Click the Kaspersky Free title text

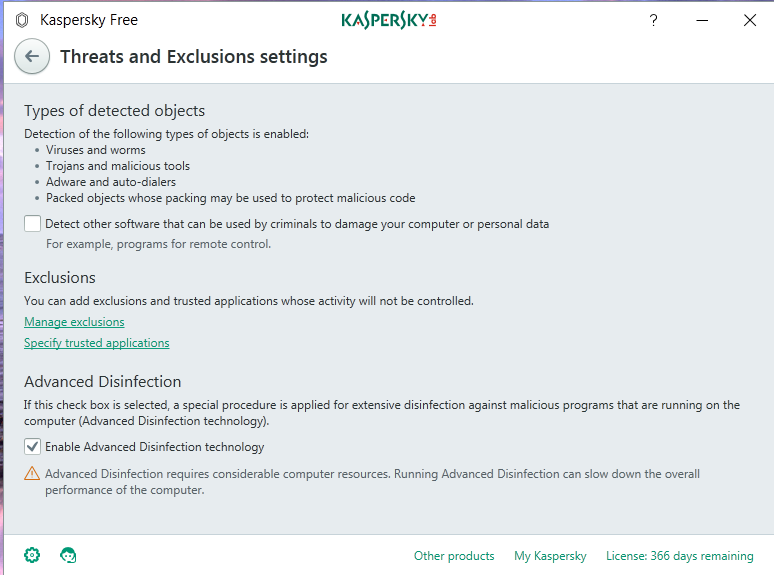pos(89,20)
